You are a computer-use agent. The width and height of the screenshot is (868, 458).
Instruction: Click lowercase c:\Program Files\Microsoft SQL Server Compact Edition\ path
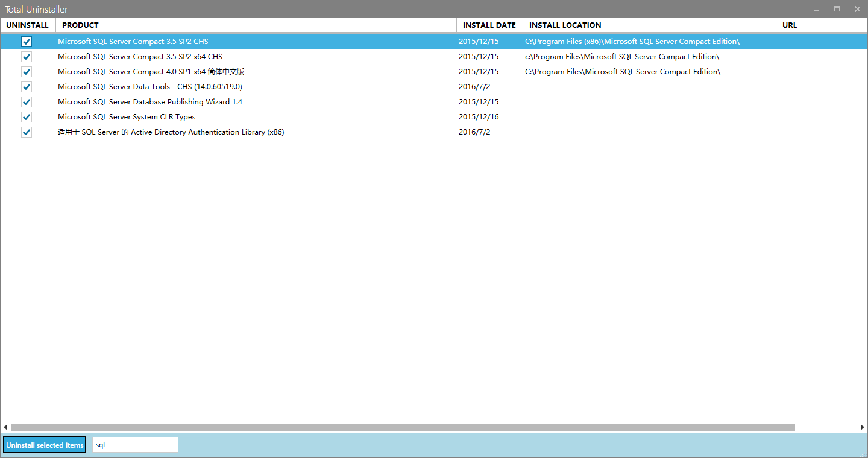622,57
